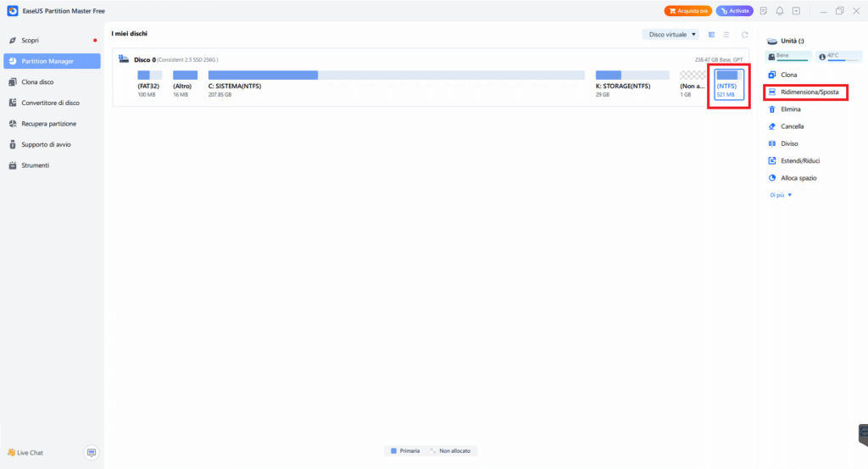Click the Acquista ora button
Image resolution: width=868 pixels, height=469 pixels.
click(688, 11)
